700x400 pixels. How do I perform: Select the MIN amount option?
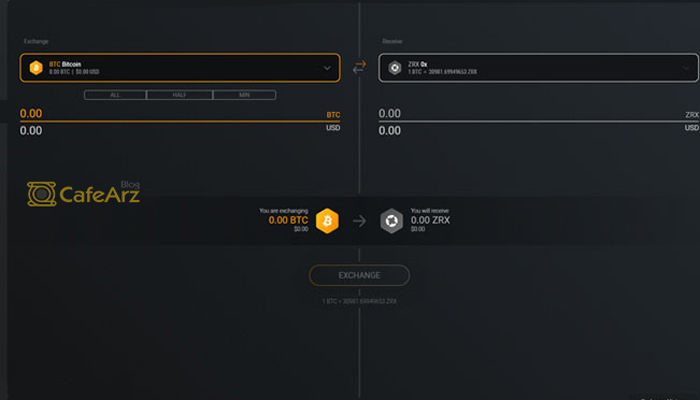242,95
